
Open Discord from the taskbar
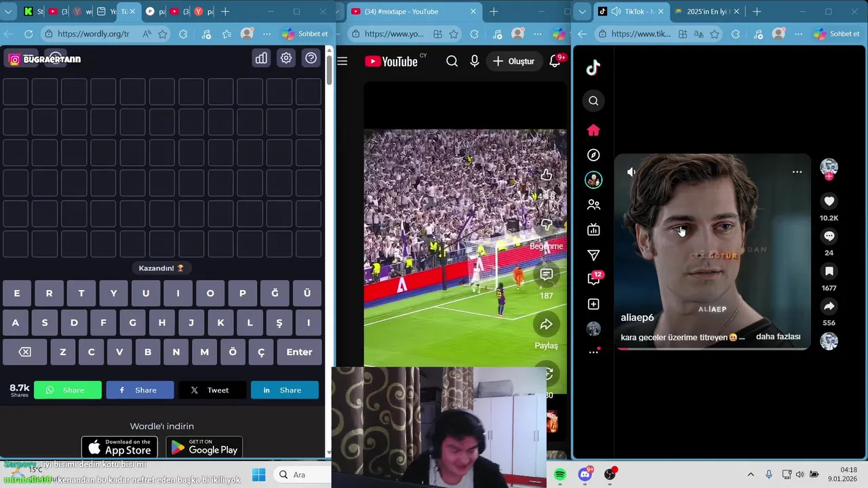coord(585,474)
